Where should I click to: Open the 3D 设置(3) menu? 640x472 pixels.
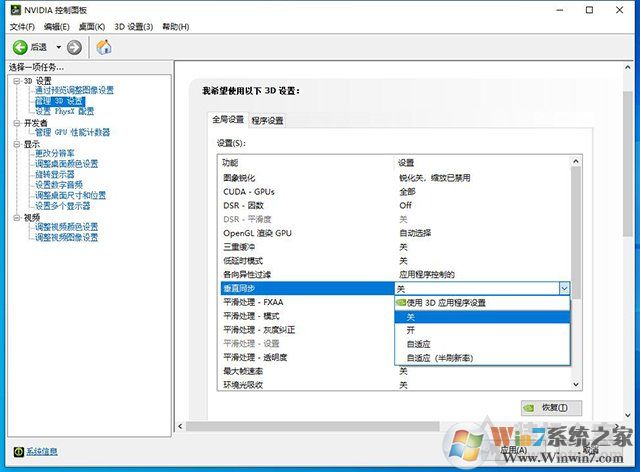(134, 26)
